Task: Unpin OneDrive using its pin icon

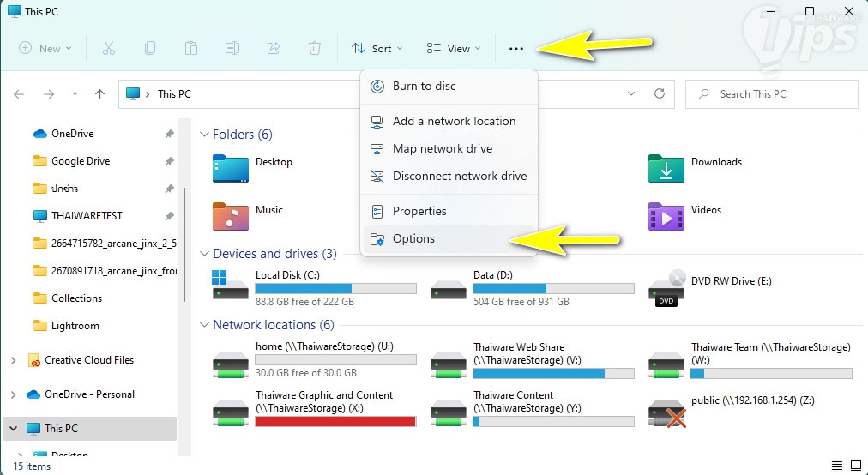Action: pos(169,134)
